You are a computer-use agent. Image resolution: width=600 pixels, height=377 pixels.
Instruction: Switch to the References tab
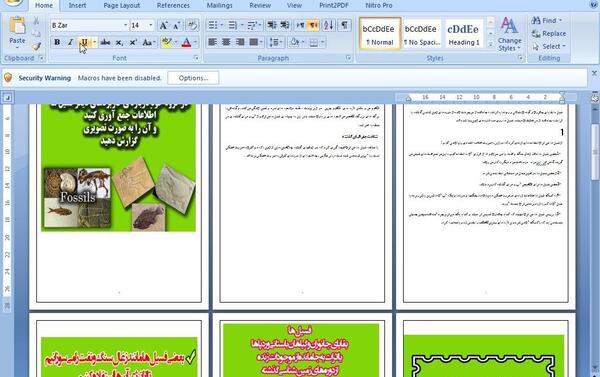click(x=173, y=5)
